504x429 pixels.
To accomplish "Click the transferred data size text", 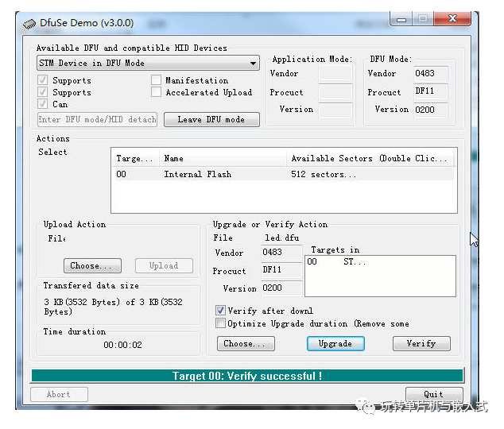I will tap(113, 307).
